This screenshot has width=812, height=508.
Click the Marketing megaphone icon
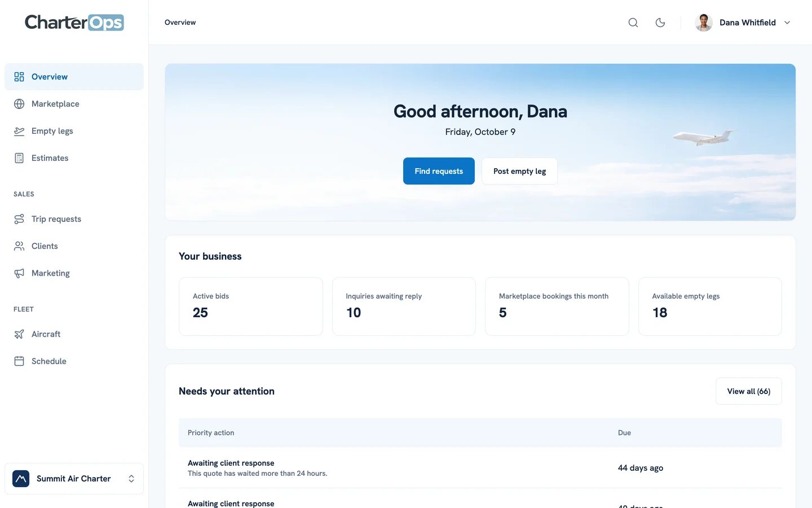(19, 273)
